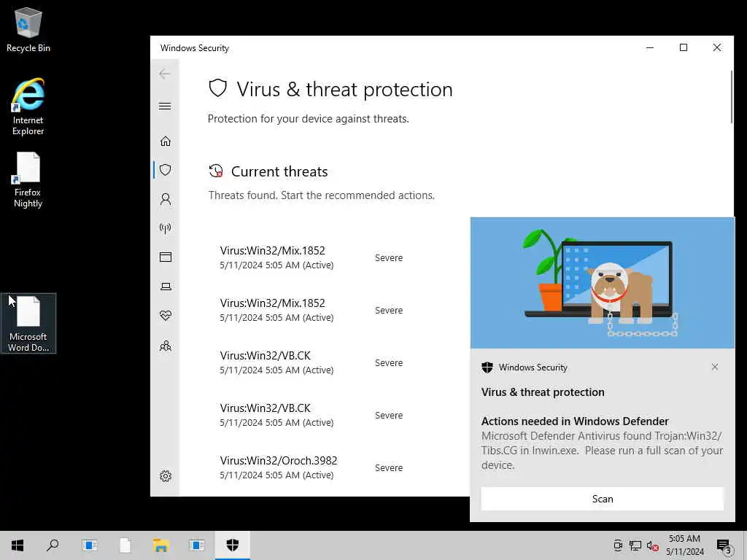Screen dimensions: 747x560
Task: Open first taskbar app left of document
Action: click(x=89, y=545)
